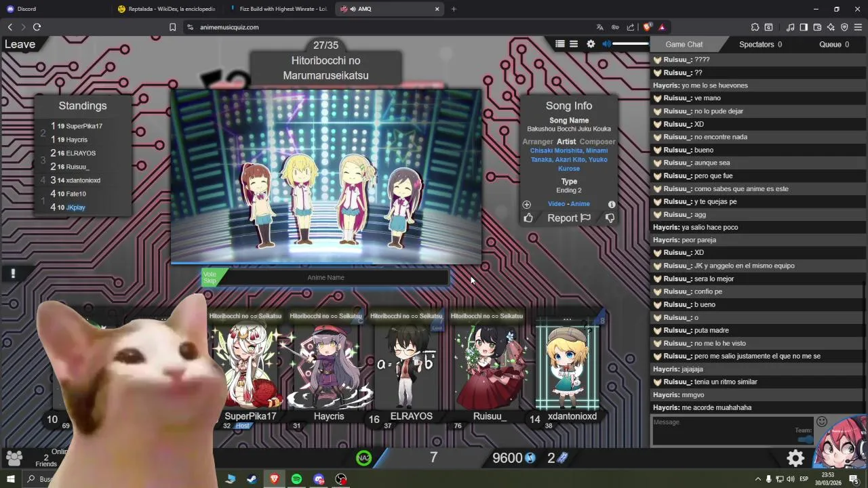Switch to the Reptalada WikiDex tab
The width and height of the screenshot is (868, 488).
tap(166, 9)
